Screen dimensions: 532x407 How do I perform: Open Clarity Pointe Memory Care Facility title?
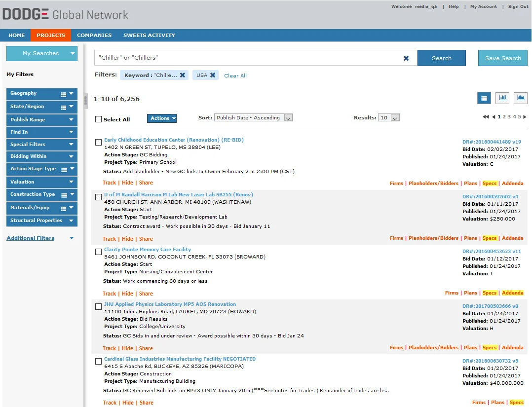(147, 249)
